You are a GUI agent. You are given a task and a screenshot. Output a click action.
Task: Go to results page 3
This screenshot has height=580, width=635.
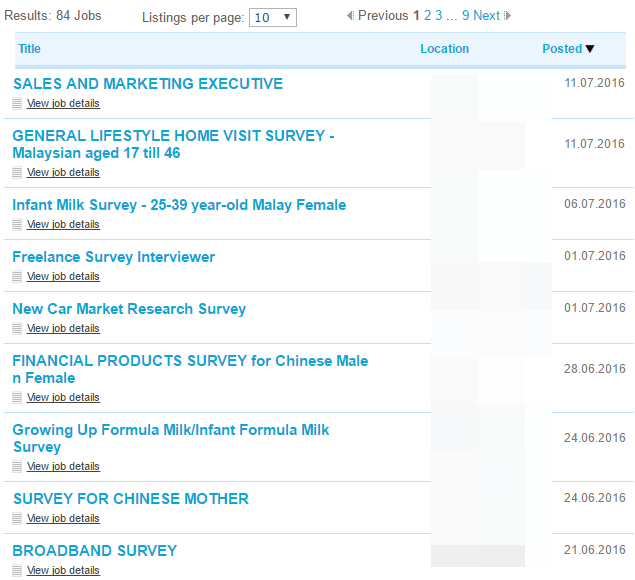tap(439, 15)
